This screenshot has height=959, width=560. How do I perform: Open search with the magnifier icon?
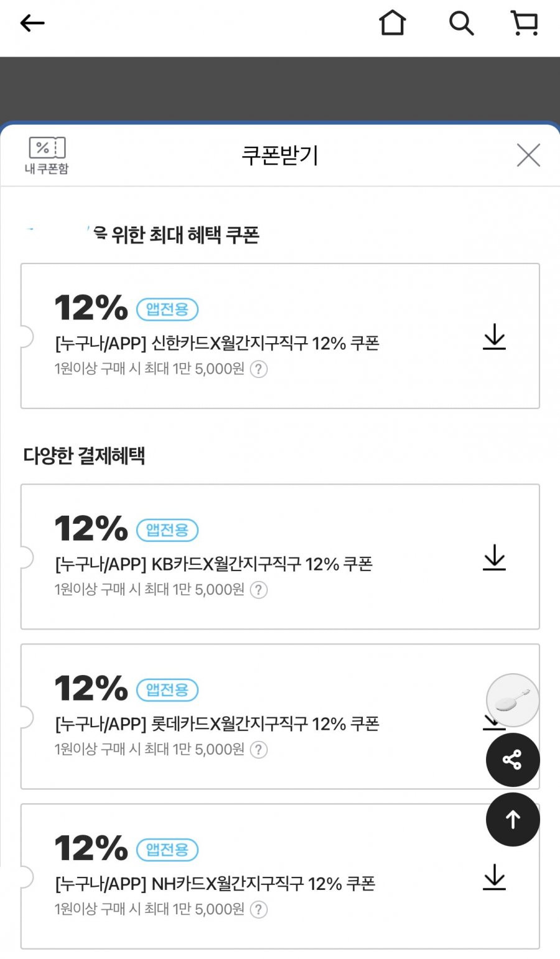pyautogui.click(x=461, y=24)
